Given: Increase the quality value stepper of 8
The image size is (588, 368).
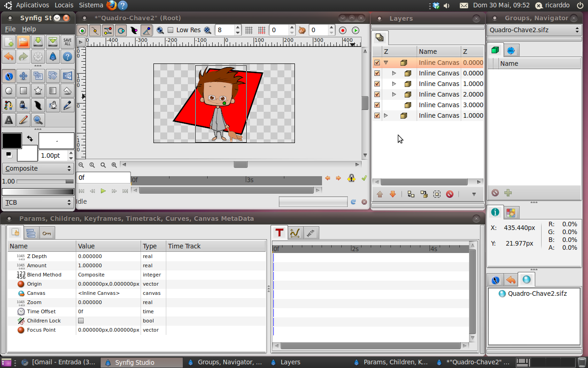Looking at the screenshot, I should (237, 28).
